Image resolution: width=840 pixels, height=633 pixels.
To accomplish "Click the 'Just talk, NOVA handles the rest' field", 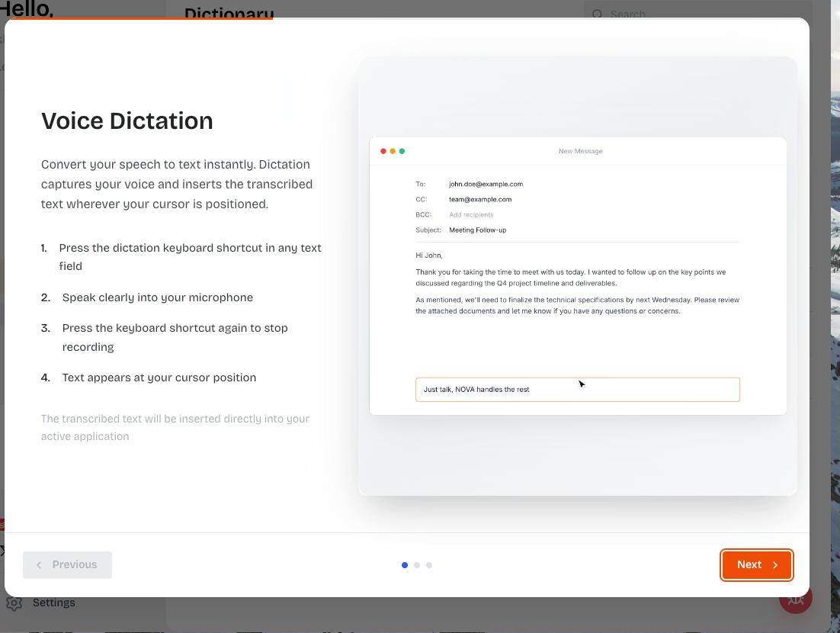I will [577, 389].
